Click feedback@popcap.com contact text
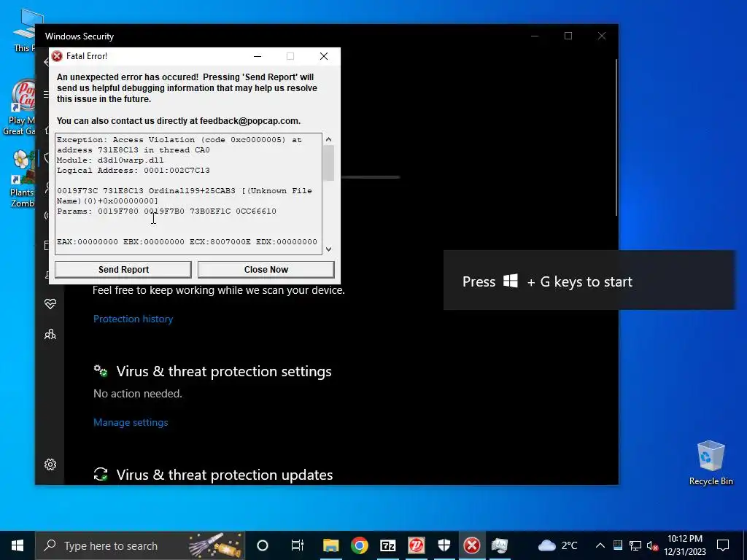Viewport: 747px width, 560px height. click(x=249, y=121)
